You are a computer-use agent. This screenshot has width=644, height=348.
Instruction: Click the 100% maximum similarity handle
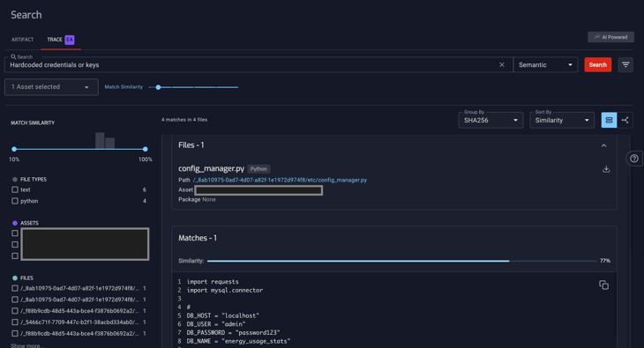(x=145, y=149)
